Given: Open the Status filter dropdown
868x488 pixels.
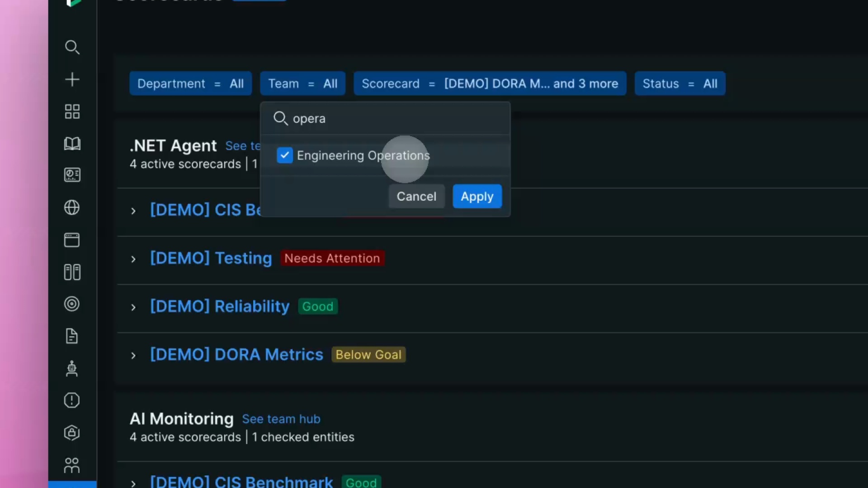Looking at the screenshot, I should click(x=679, y=84).
